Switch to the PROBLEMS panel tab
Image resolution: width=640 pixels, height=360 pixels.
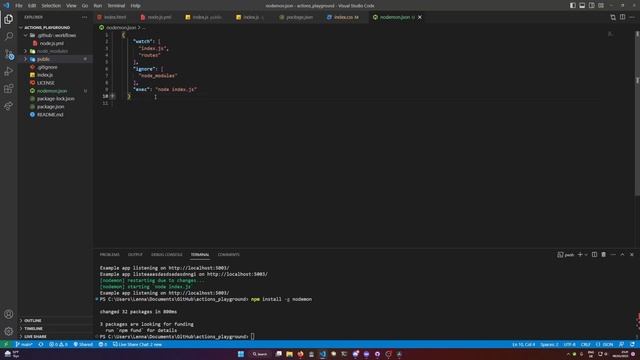[x=110, y=255]
